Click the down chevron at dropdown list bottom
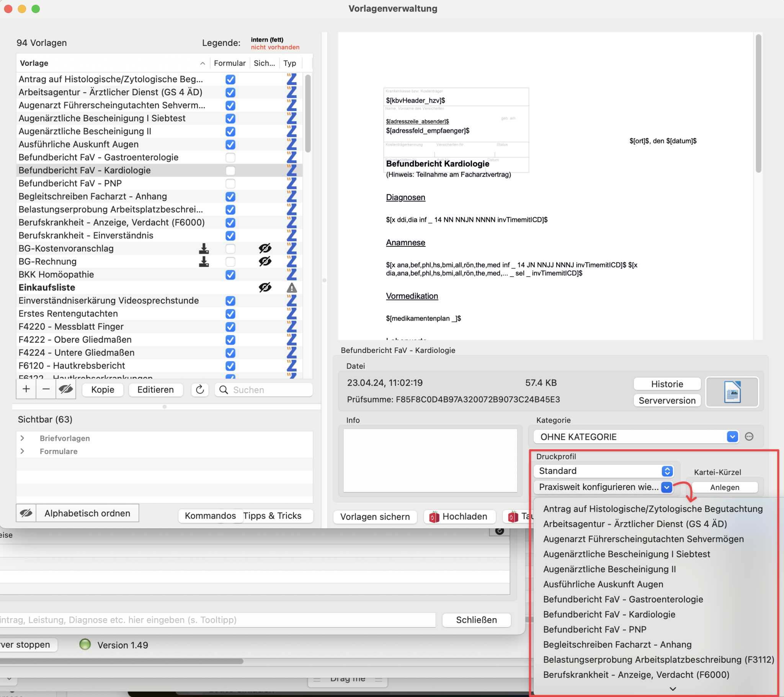Viewport: 784px width, 697px height. pyautogui.click(x=673, y=689)
